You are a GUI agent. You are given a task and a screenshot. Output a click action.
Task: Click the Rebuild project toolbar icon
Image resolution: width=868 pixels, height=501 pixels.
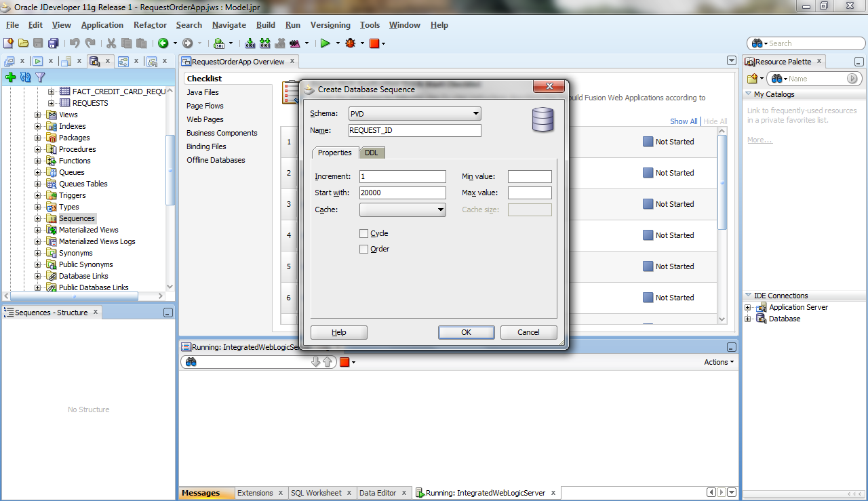click(265, 43)
